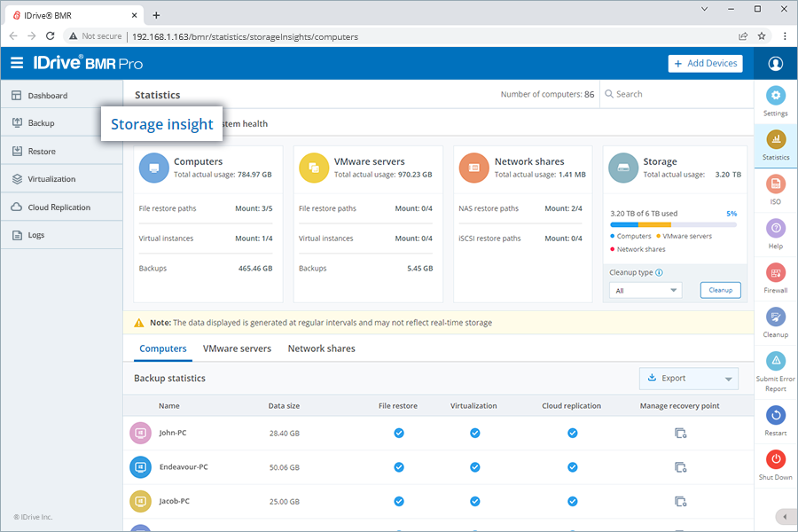Click the John-PC computer icon
This screenshot has width=798, height=532.
click(140, 434)
